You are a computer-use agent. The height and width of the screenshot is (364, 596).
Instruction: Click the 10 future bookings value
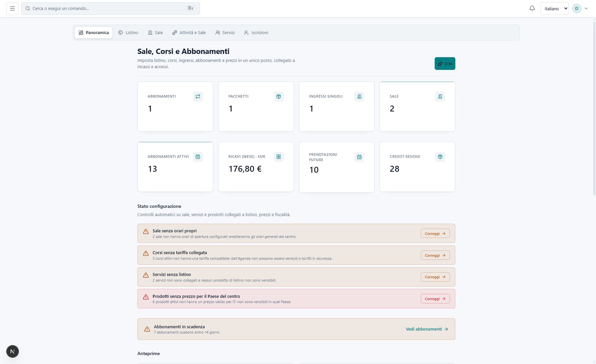click(314, 170)
